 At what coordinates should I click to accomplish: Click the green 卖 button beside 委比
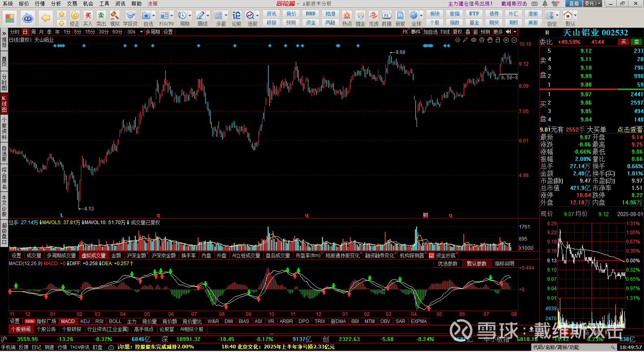[x=637, y=42]
